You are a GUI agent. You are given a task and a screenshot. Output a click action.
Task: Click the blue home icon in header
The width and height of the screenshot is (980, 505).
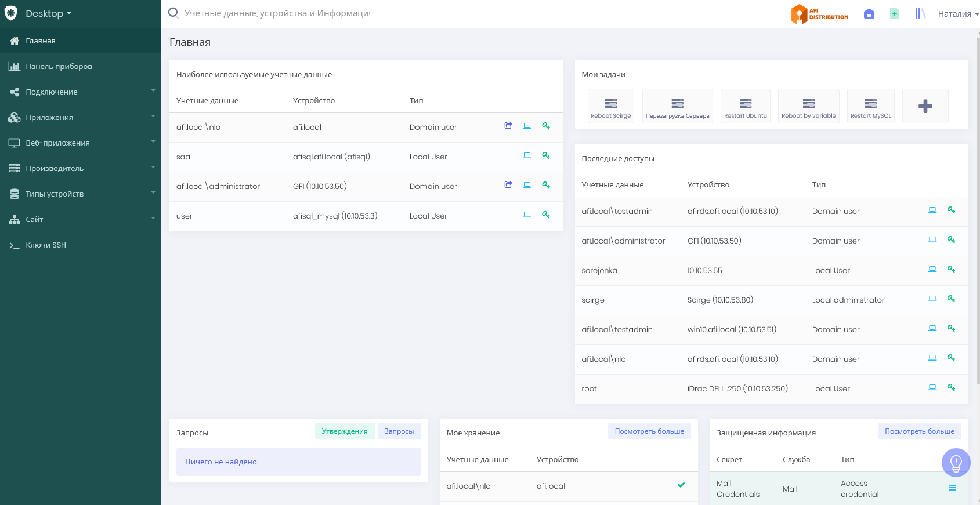869,14
